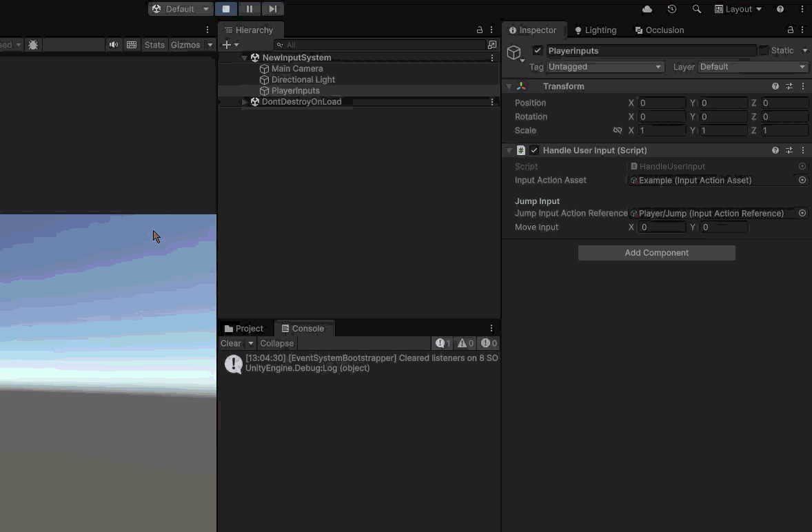Open the Layer dropdown
The width and height of the screenshot is (812, 532).
click(x=753, y=67)
